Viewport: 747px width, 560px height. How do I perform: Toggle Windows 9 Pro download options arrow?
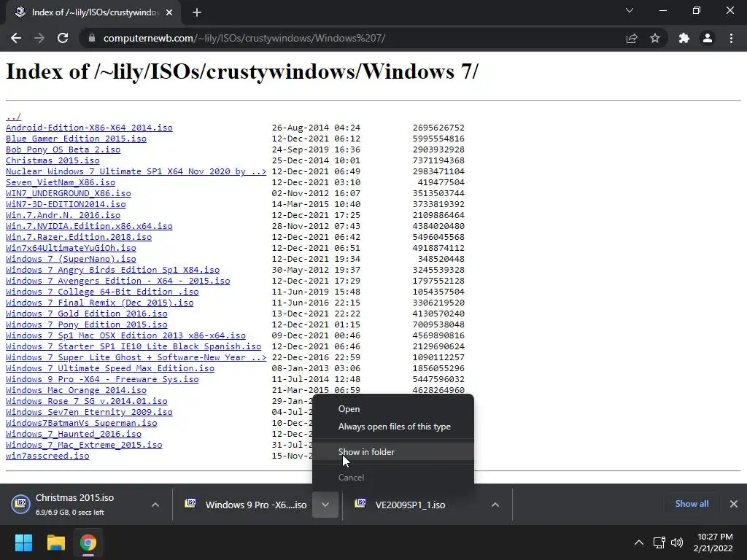tap(325, 505)
